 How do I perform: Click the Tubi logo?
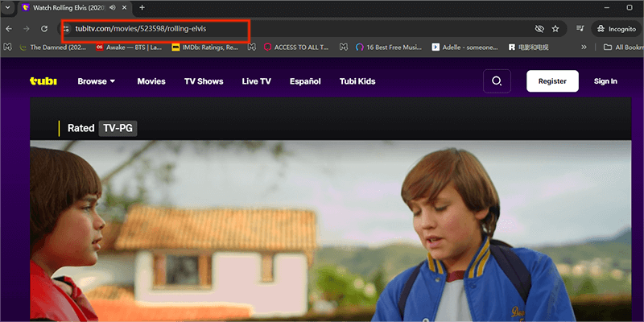point(43,81)
